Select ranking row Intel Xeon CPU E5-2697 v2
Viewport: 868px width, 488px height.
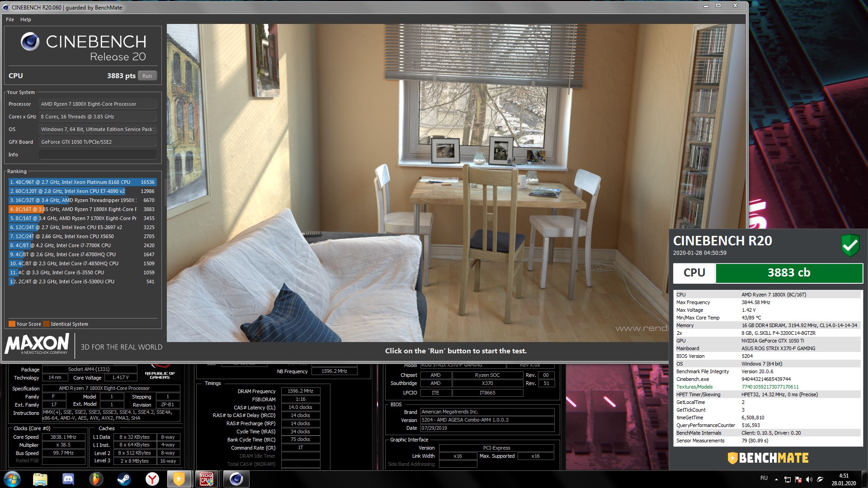[x=82, y=227]
